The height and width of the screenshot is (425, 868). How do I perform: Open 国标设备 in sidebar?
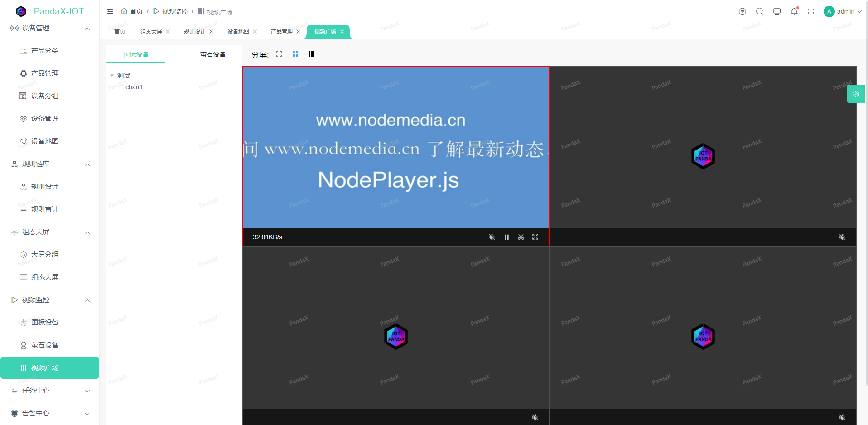tap(50, 323)
